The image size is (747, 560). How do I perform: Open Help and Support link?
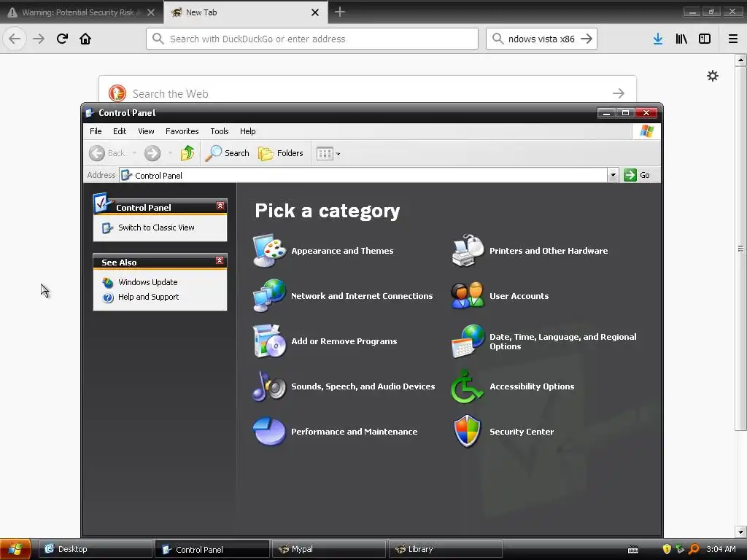point(148,297)
